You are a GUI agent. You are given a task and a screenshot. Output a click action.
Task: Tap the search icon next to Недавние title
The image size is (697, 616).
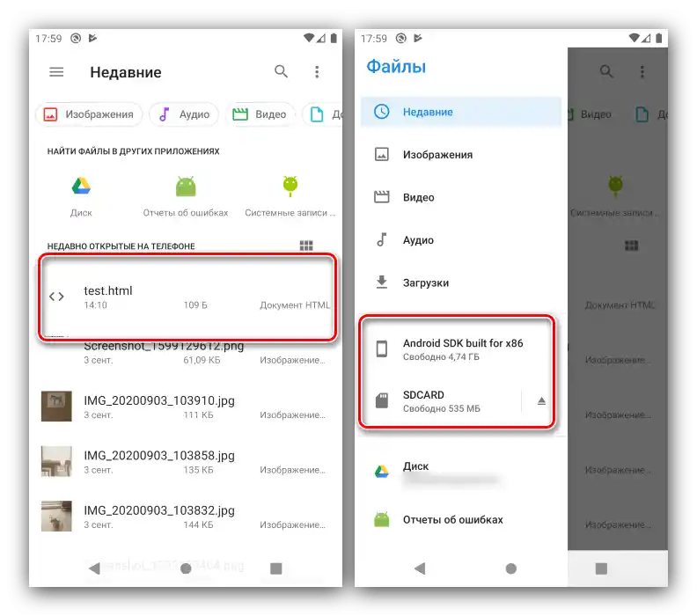(x=281, y=71)
